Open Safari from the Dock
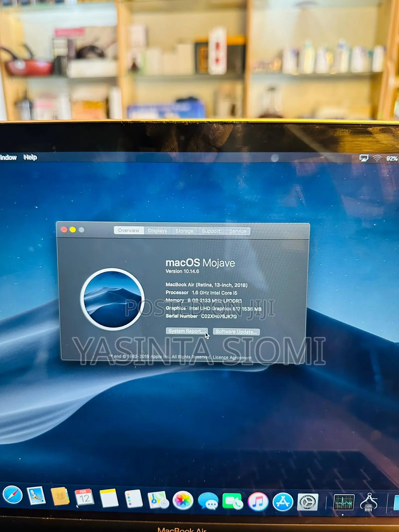The image size is (399, 532). (x=12, y=494)
